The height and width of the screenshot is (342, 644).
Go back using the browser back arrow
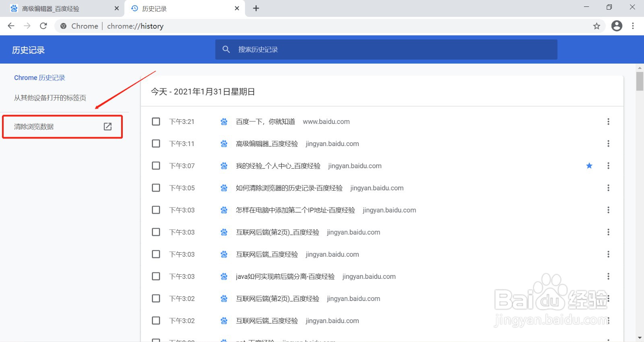[x=11, y=26]
